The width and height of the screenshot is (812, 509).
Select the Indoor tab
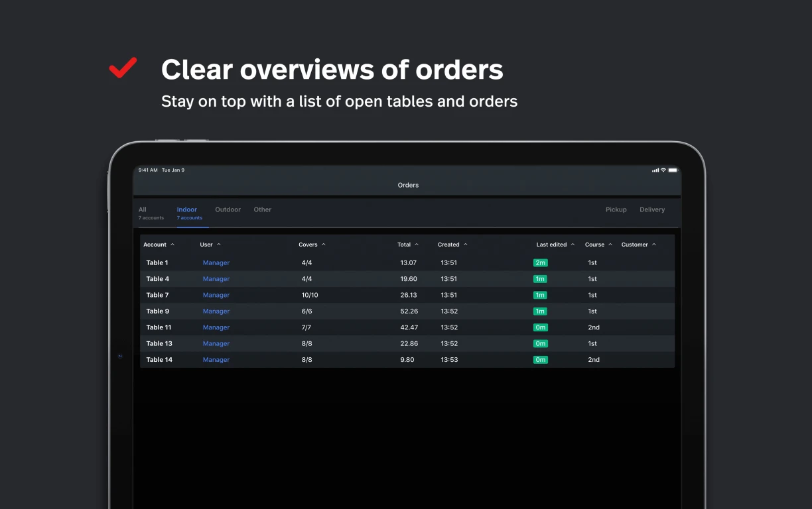click(x=190, y=213)
